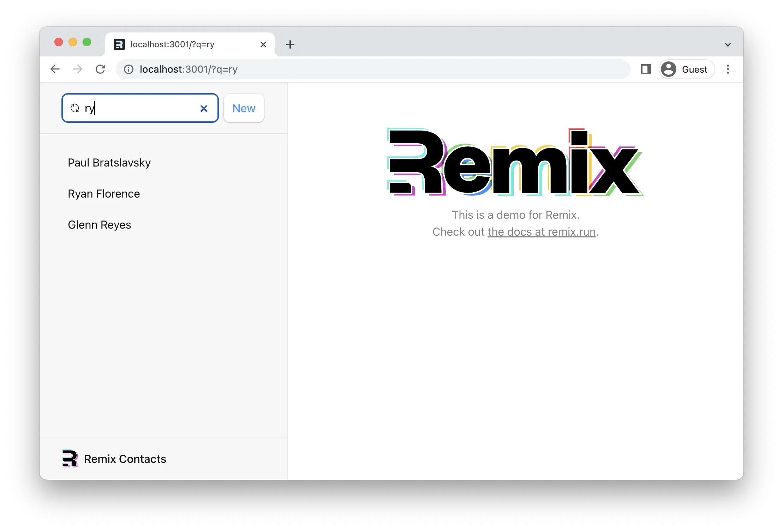The image size is (783, 532).
Task: Click the New contact button
Action: [244, 108]
